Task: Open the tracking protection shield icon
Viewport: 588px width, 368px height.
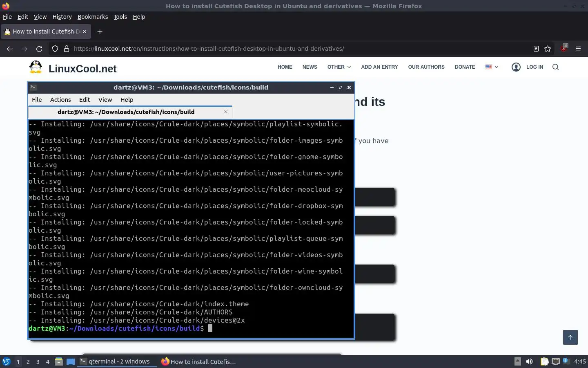Action: pyautogui.click(x=55, y=49)
